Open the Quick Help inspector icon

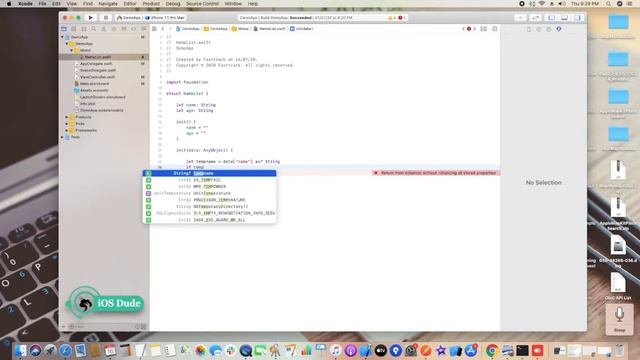[549, 29]
